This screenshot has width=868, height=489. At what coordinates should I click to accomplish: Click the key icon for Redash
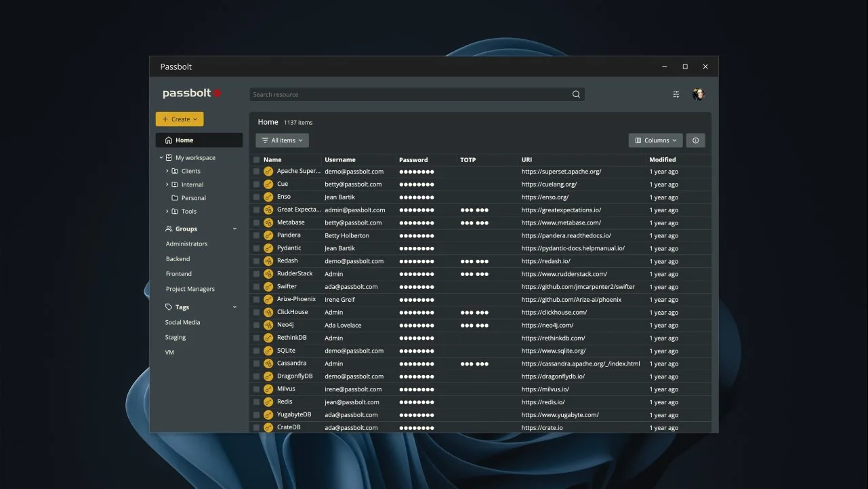coord(268,261)
